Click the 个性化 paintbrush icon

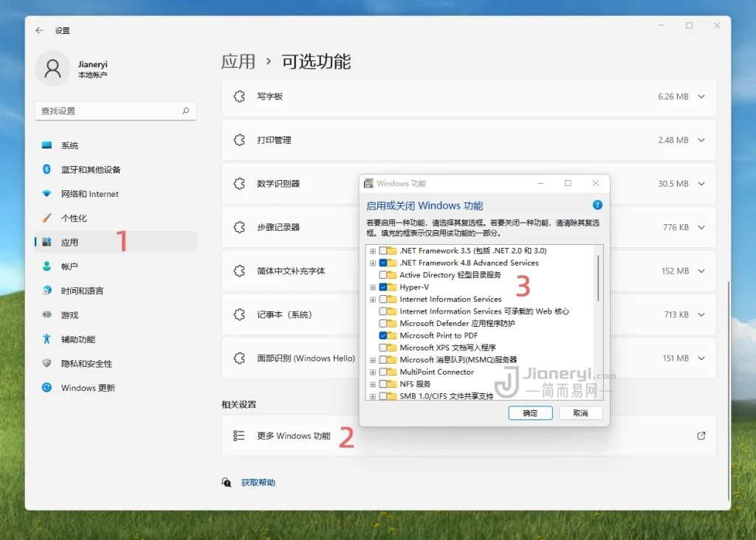(x=47, y=218)
